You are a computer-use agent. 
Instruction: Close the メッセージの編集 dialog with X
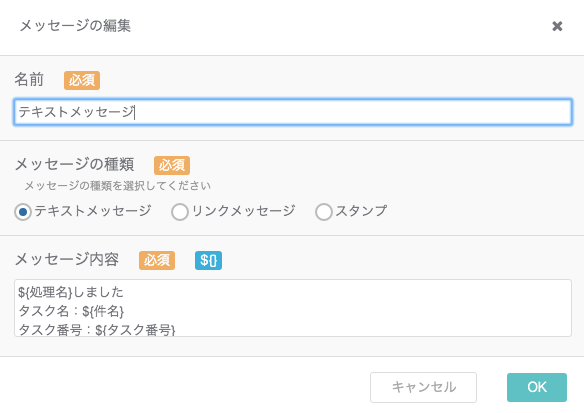[557, 26]
